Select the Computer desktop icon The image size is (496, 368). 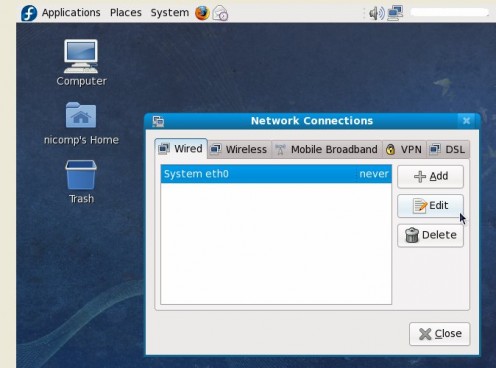[81, 63]
